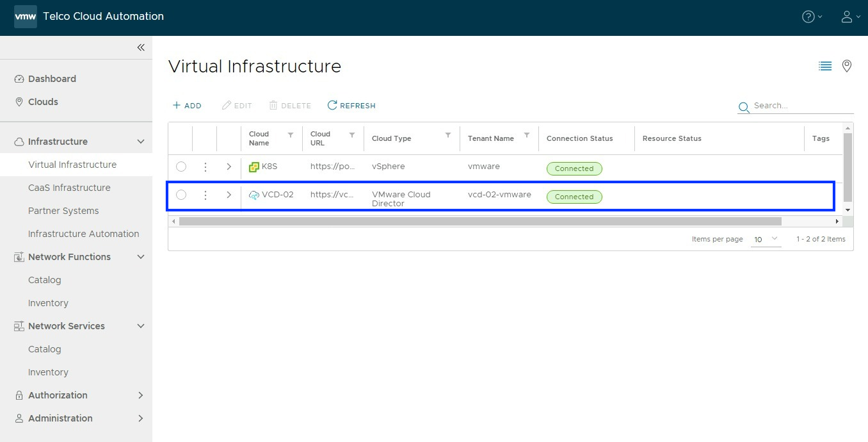Switch to map location view
This screenshot has height=442, width=868.
tap(847, 66)
